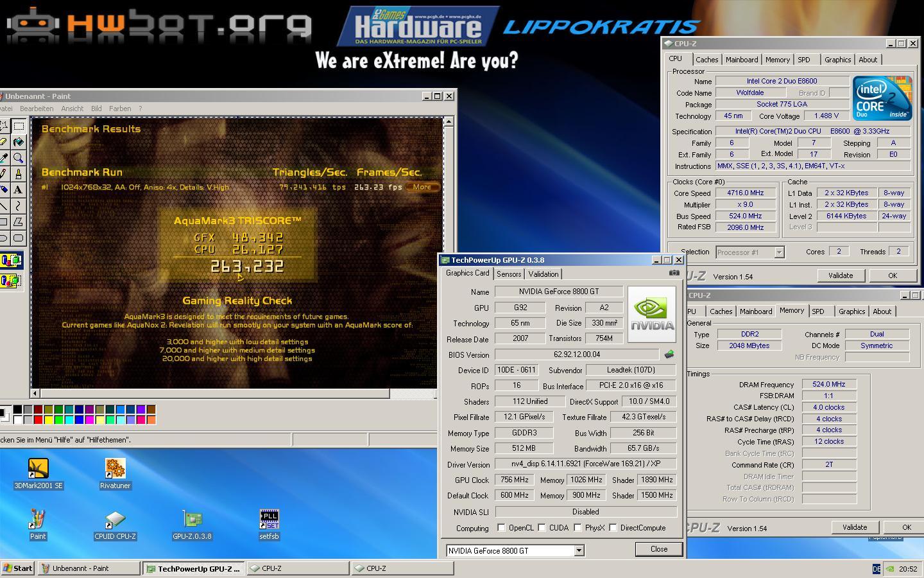Choose the Magnifier tool in Paint
The height and width of the screenshot is (578, 924).
point(19,158)
